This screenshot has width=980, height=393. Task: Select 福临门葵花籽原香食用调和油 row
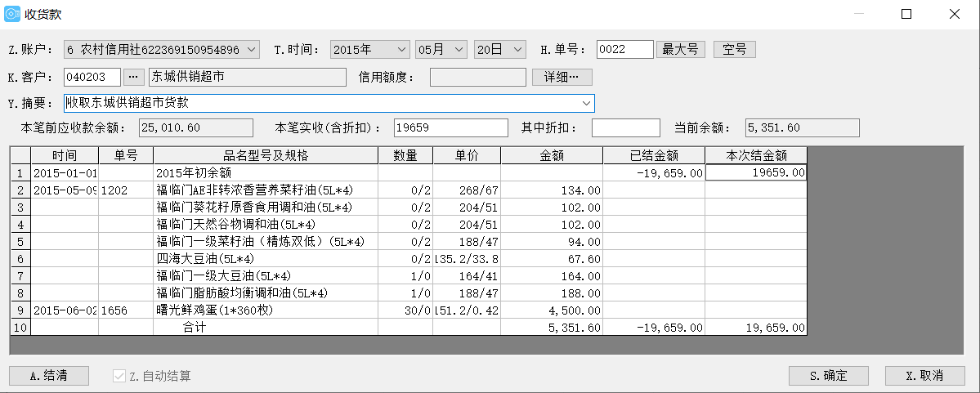[266, 207]
